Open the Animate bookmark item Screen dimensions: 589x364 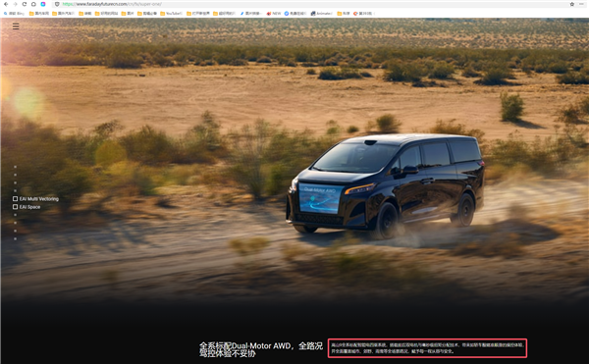(x=322, y=14)
